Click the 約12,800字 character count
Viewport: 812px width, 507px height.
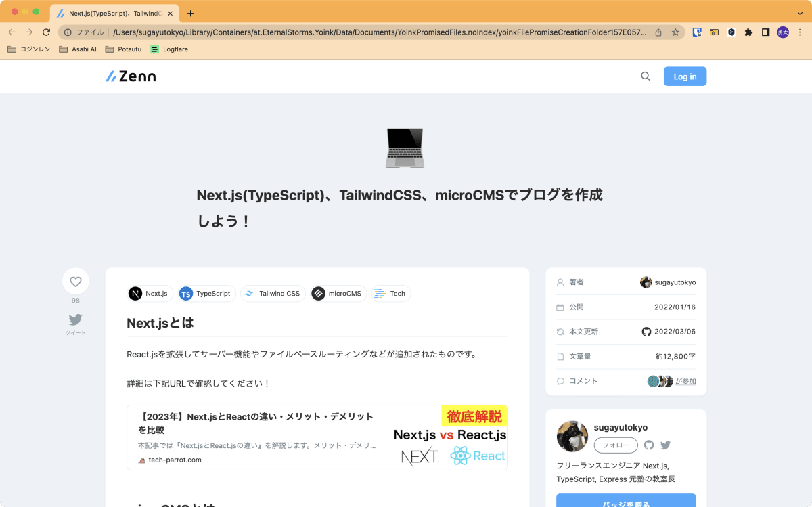(x=675, y=356)
